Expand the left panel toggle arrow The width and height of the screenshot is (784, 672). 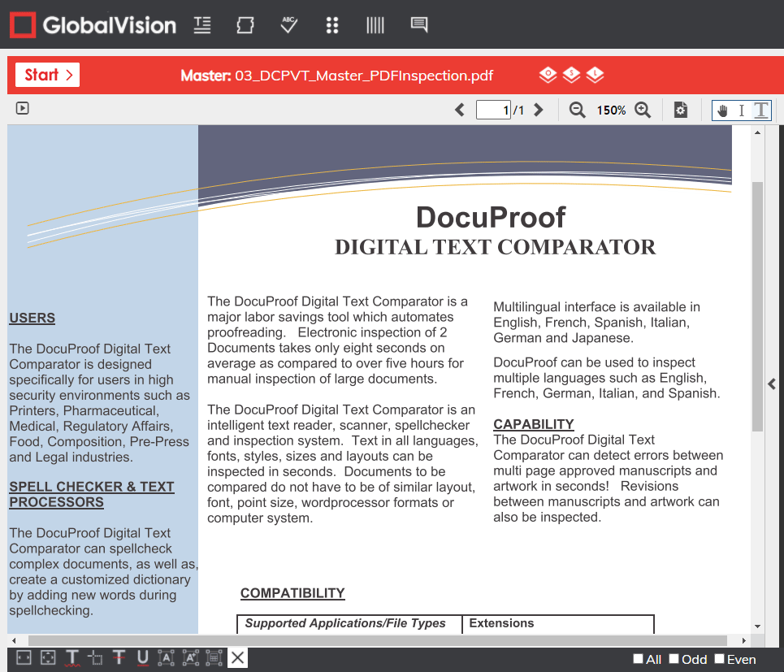pos(23,108)
